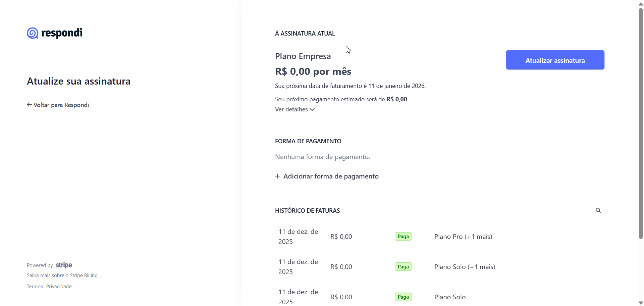
Task: Open the Termos link
Action: point(35,287)
